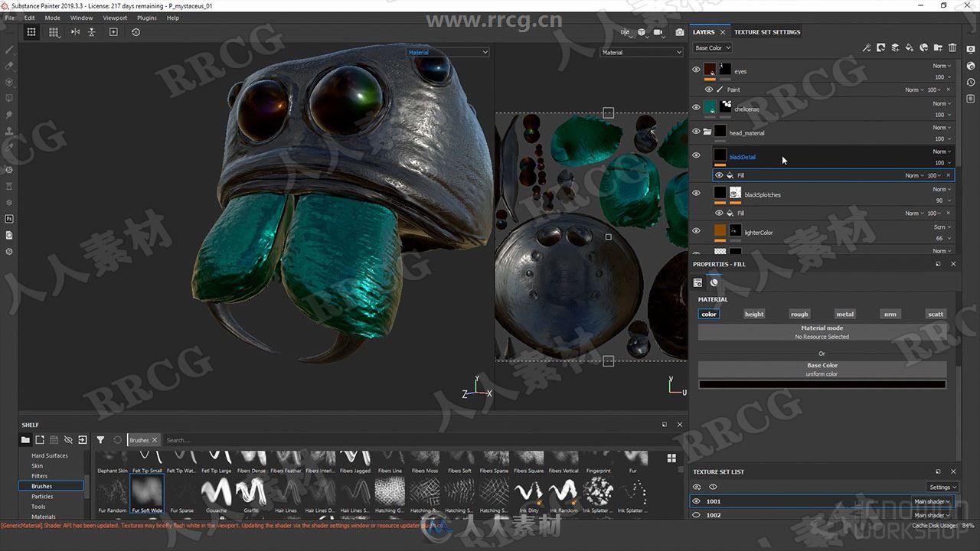980x551 pixels.
Task: Open Main shader dropdown for set 1001
Action: click(933, 501)
